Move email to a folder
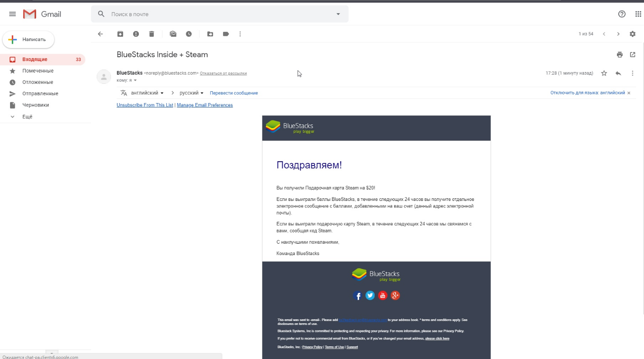Image resolution: width=644 pixels, height=359 pixels. point(210,34)
